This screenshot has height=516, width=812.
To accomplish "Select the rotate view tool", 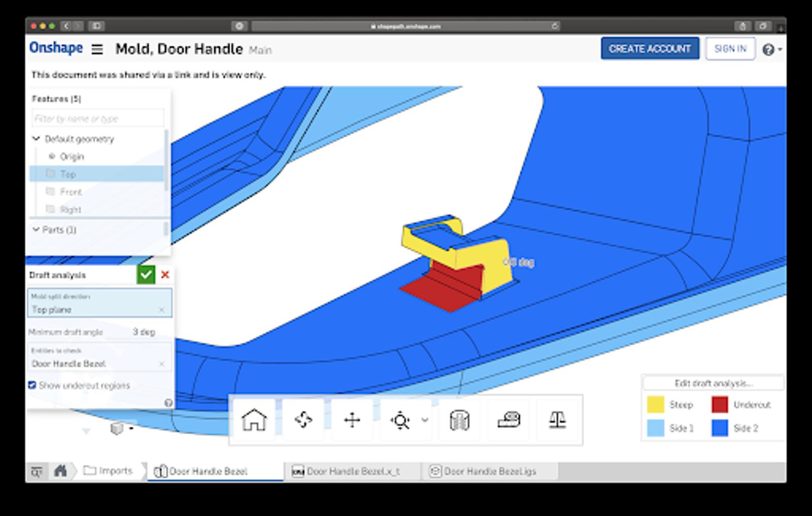I will point(303,420).
